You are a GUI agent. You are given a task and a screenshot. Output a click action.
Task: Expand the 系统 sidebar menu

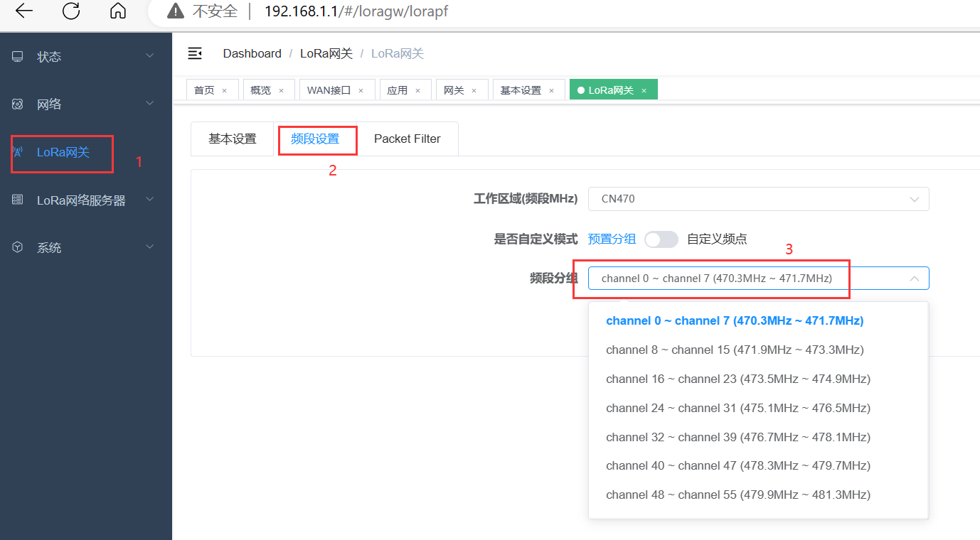[x=149, y=247]
